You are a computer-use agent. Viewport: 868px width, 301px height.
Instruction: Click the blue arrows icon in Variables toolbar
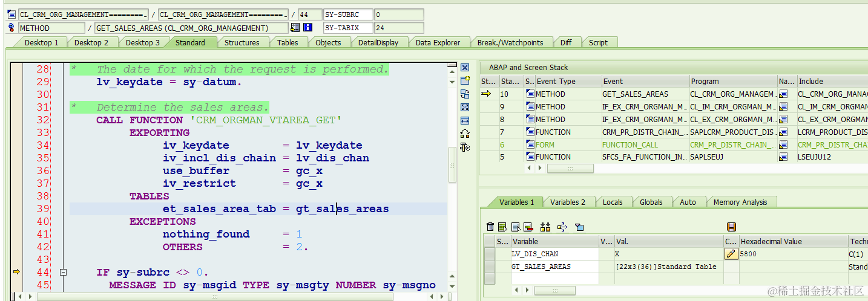point(562,227)
